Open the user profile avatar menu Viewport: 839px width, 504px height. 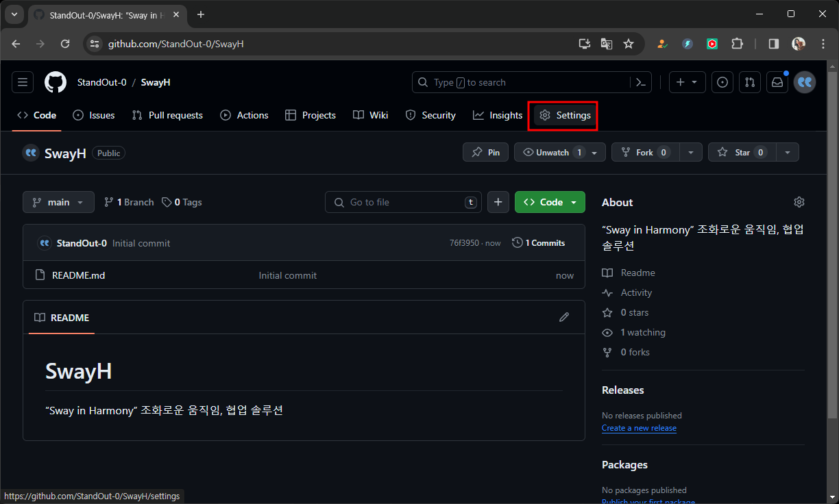point(805,82)
